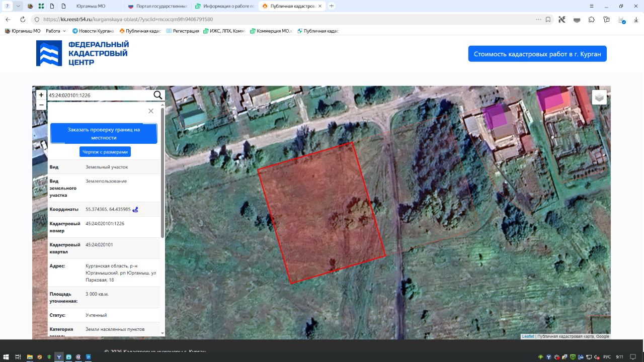Click the route icon next to coordinates
Image resolution: width=644 pixels, height=362 pixels.
[x=135, y=209]
